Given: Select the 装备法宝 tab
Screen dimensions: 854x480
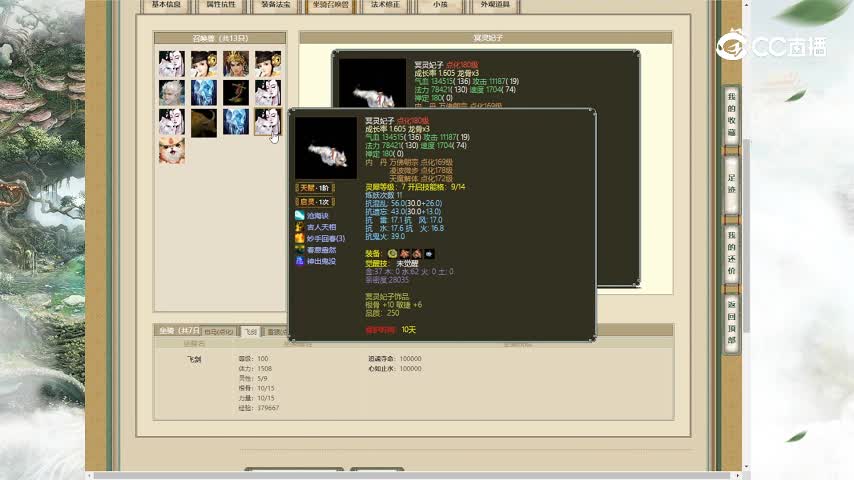Looking at the screenshot, I should pyautogui.click(x=275, y=6).
